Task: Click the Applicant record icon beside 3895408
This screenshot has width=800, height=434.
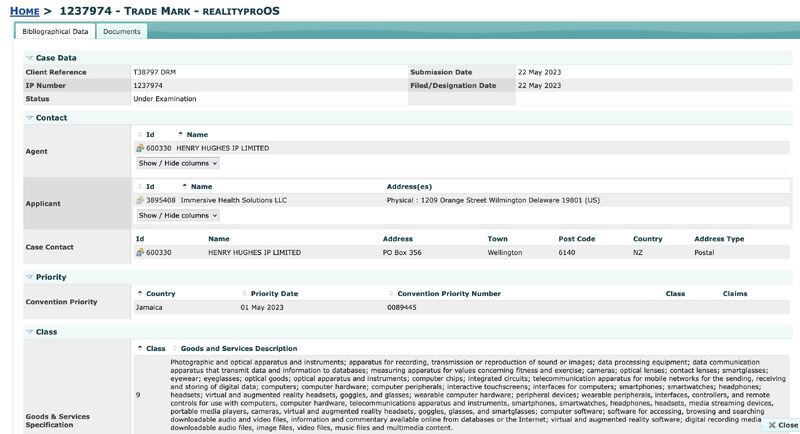Action: point(140,200)
